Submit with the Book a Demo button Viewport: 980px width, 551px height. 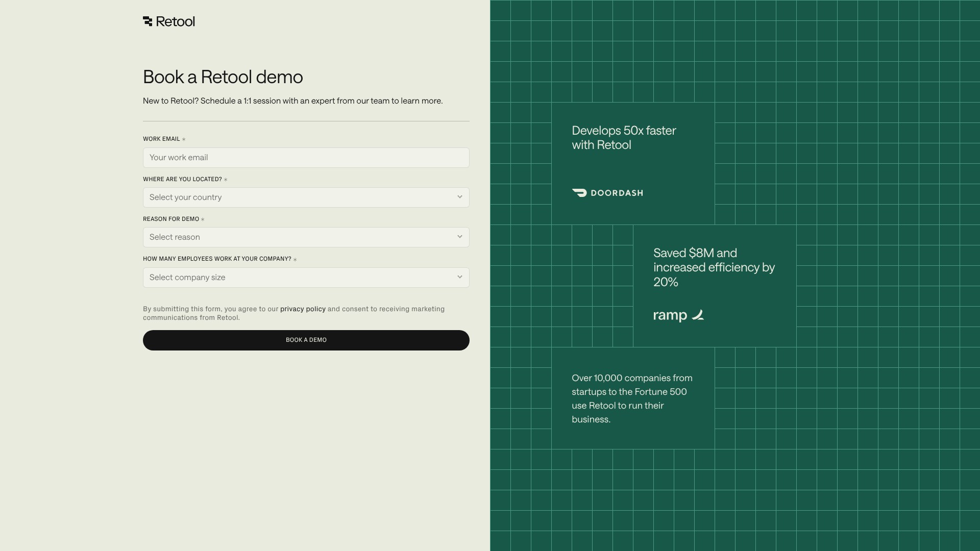(306, 340)
